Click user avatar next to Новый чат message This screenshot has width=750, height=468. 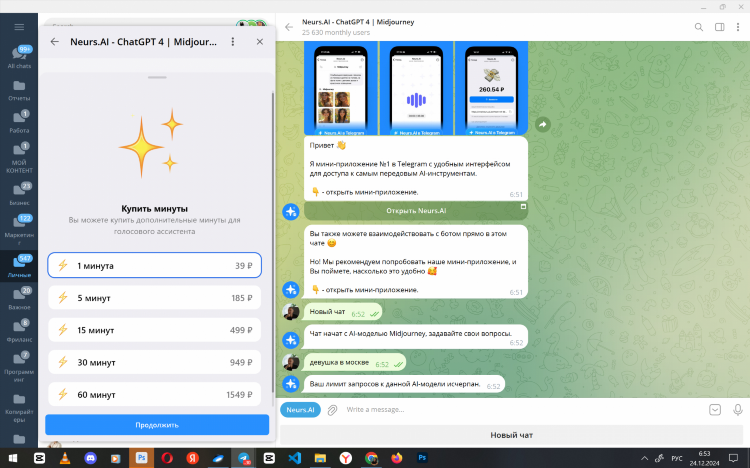291,312
